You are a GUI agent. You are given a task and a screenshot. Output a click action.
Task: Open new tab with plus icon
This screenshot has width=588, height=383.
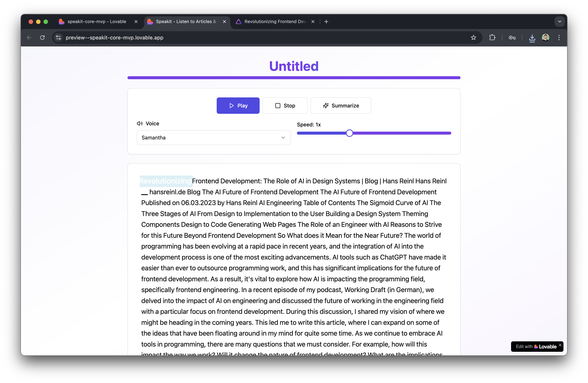click(326, 22)
